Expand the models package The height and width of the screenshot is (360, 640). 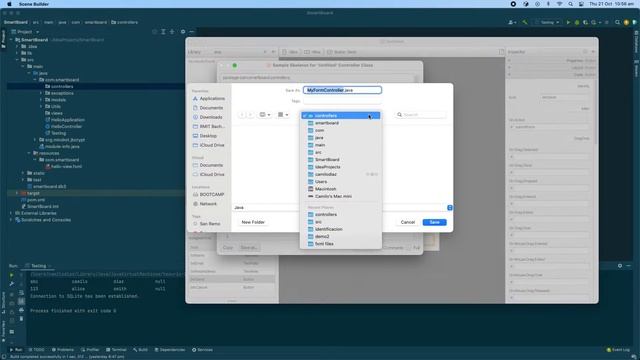[41, 100]
